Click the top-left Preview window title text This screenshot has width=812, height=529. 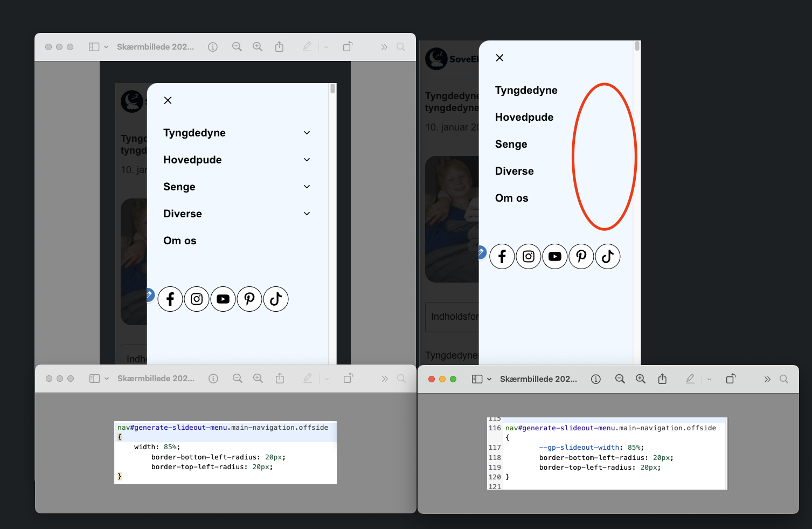point(155,47)
